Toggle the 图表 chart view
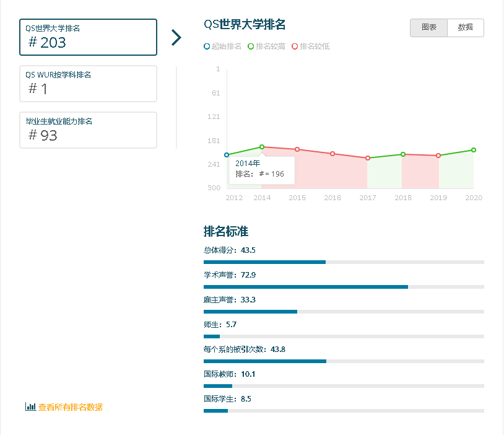504x435 pixels. coord(428,28)
